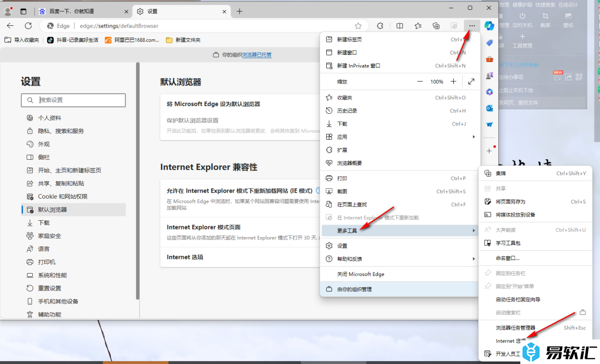Viewport: 600px width, 364px height.
Task: Open 个人资料 in the settings sidebar
Action: pyautogui.click(x=74, y=118)
